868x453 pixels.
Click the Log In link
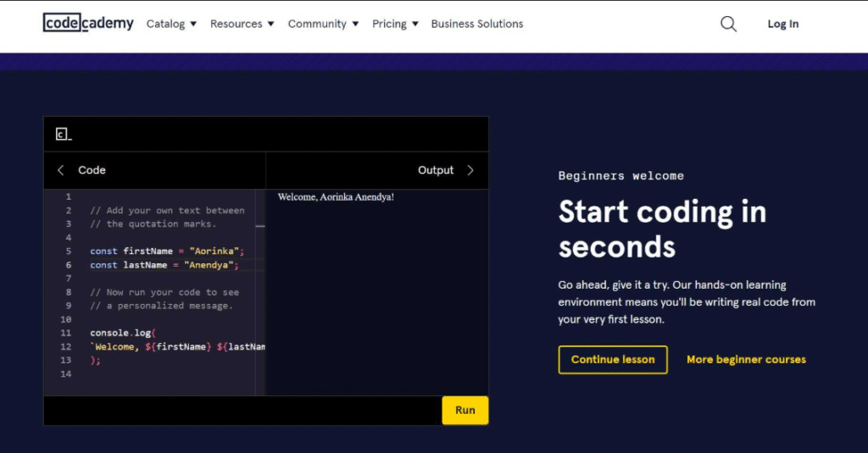(782, 24)
